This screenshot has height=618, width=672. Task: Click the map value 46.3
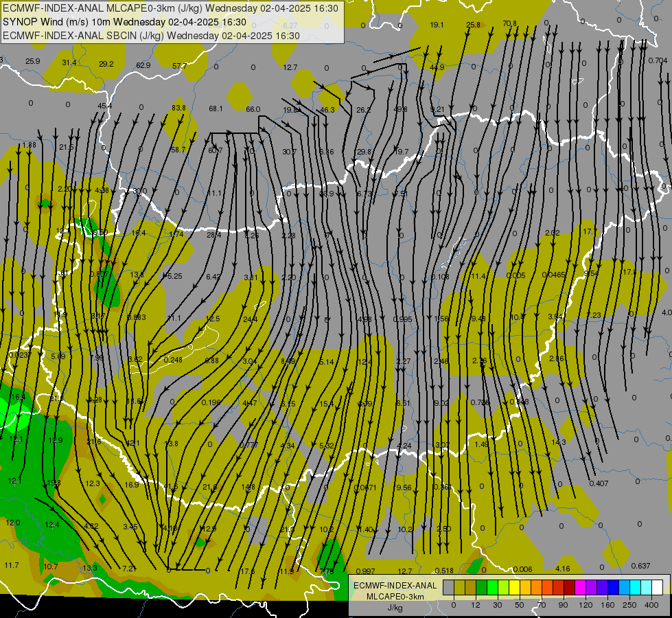point(327,110)
